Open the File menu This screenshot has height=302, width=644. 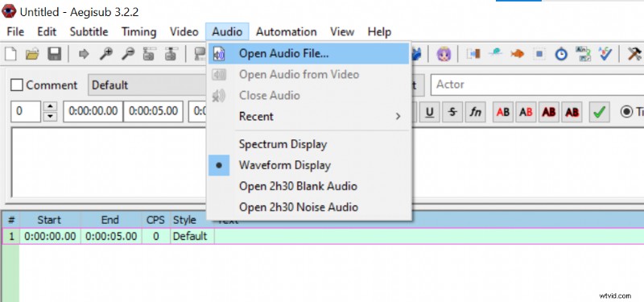coord(15,31)
